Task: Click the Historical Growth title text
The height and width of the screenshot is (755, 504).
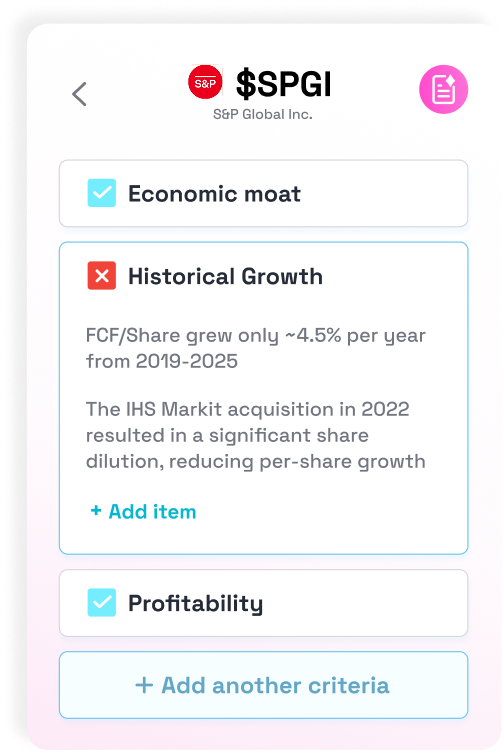Action: (225, 276)
